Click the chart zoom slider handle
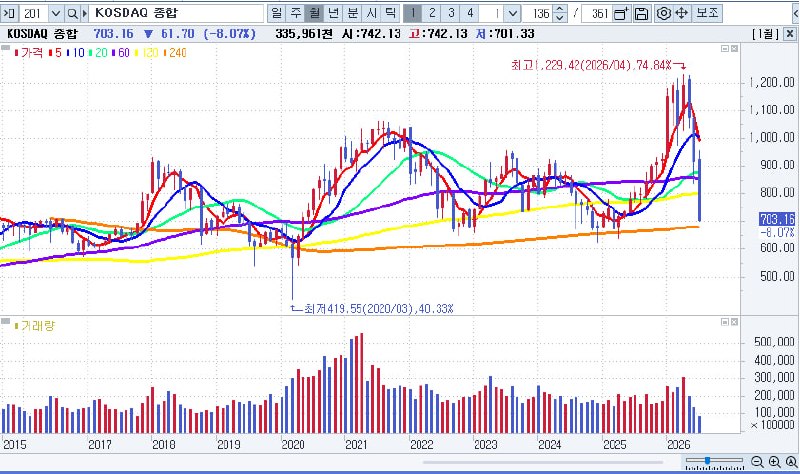This screenshot has height=474, width=800. (707, 461)
